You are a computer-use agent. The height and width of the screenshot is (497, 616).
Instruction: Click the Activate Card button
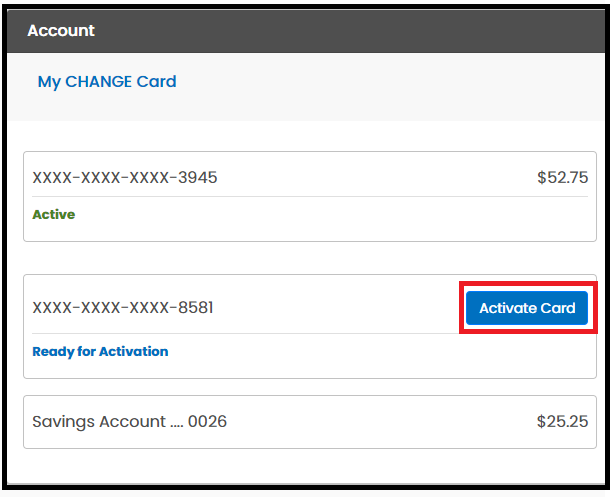(x=526, y=308)
